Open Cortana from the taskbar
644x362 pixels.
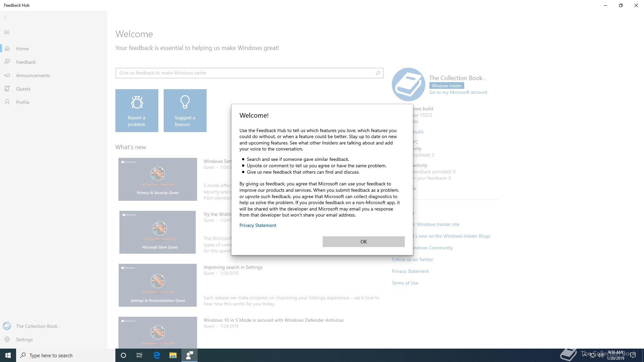(123, 355)
